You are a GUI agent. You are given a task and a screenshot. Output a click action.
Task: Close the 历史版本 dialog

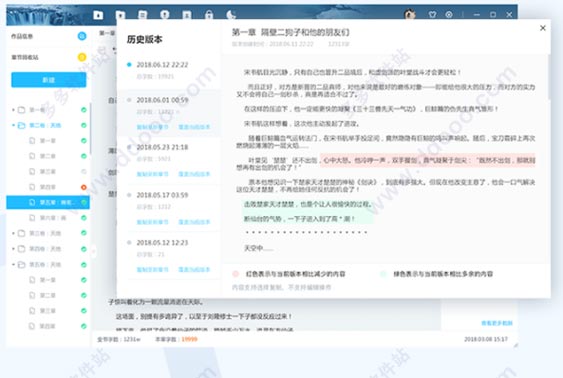(x=543, y=28)
